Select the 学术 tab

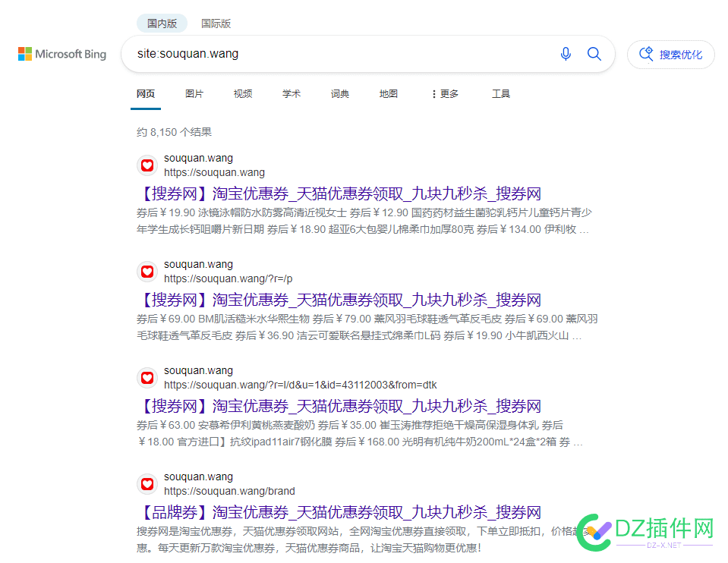(x=292, y=94)
